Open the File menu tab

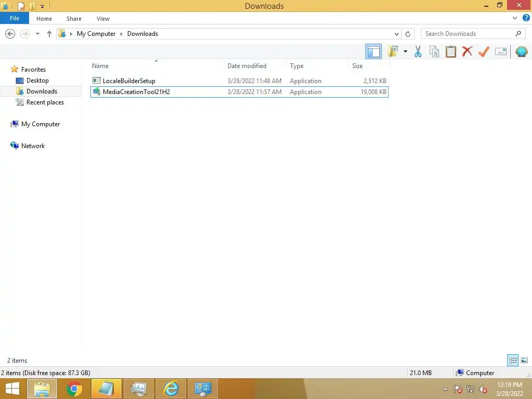15,18
